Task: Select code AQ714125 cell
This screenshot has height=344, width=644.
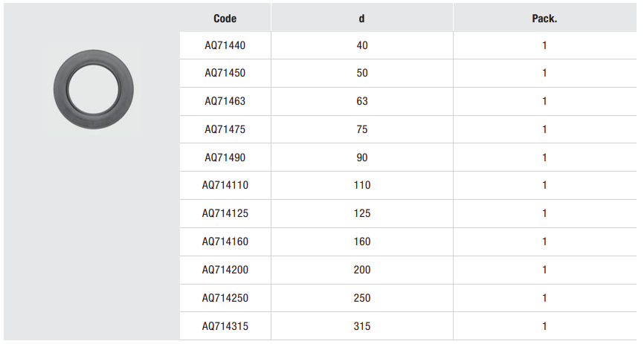Action: click(x=225, y=213)
